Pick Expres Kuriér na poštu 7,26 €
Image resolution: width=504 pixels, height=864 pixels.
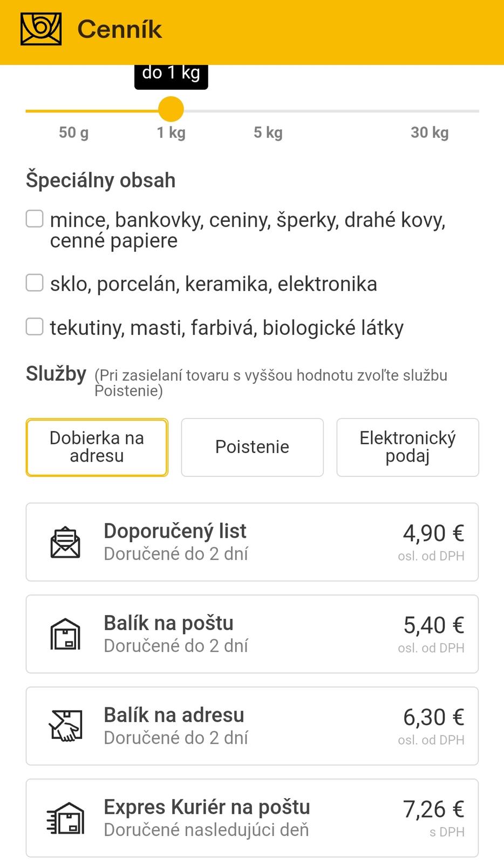(252, 818)
